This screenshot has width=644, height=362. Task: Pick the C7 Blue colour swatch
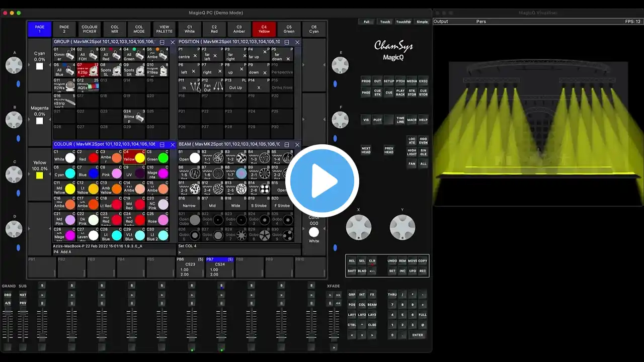(x=88, y=172)
